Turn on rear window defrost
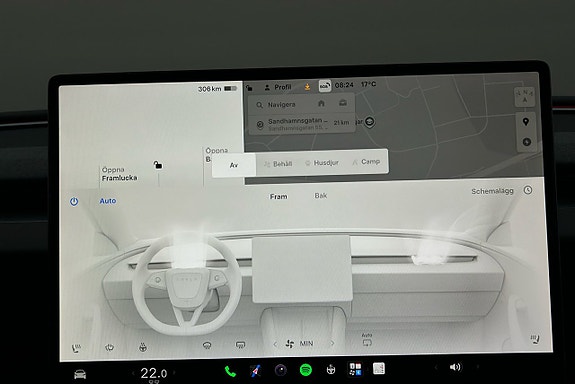The image size is (575, 384). click(241, 344)
